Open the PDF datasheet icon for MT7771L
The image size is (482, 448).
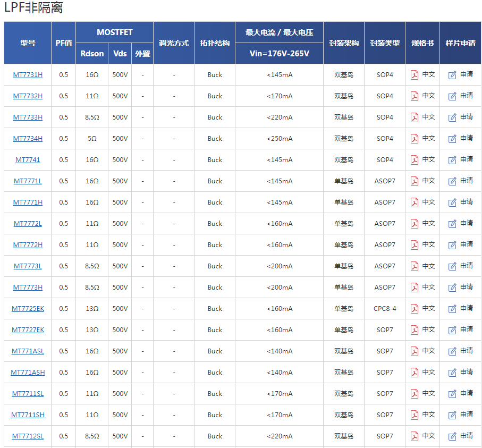pyautogui.click(x=415, y=181)
